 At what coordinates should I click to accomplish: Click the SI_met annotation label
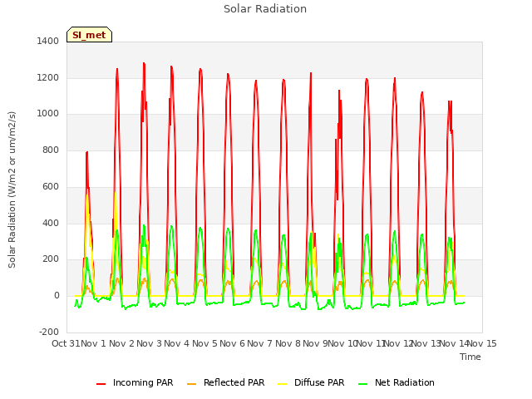click(89, 35)
